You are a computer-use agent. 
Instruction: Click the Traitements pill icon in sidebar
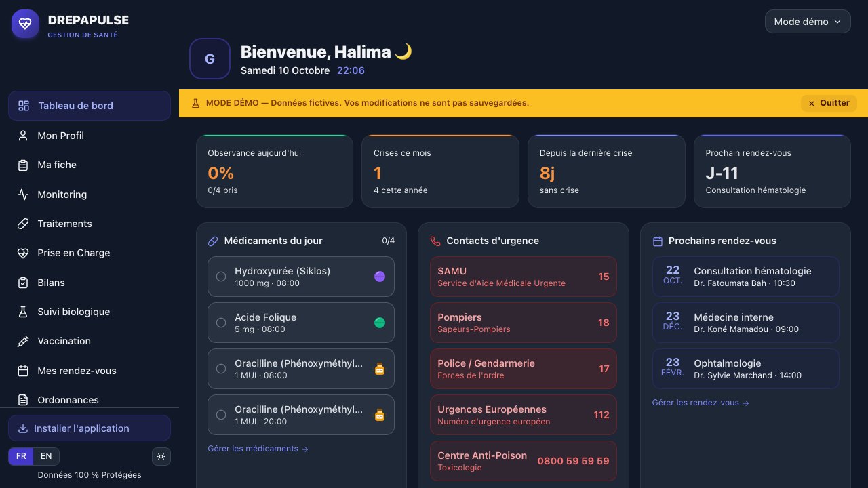point(23,224)
